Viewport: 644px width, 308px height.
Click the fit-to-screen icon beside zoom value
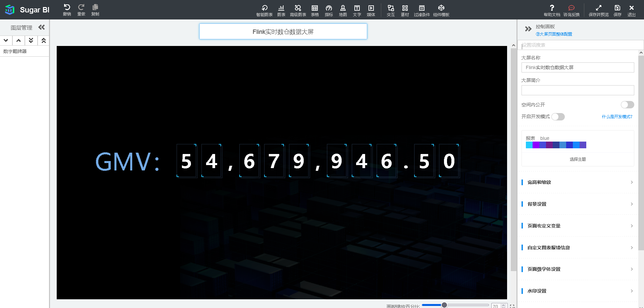(x=512, y=306)
